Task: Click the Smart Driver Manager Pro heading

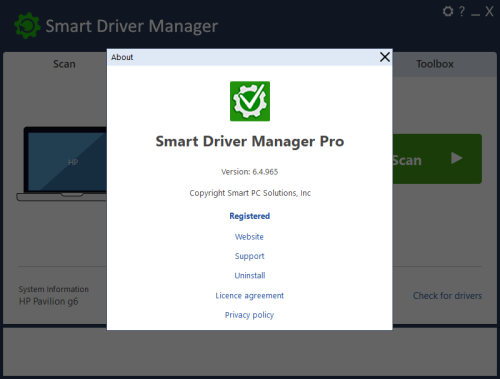Action: click(250, 141)
